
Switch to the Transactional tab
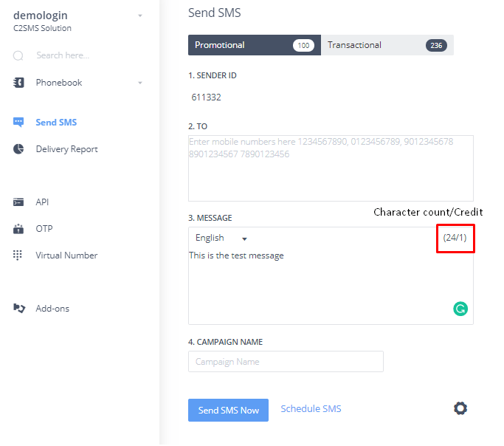point(387,45)
